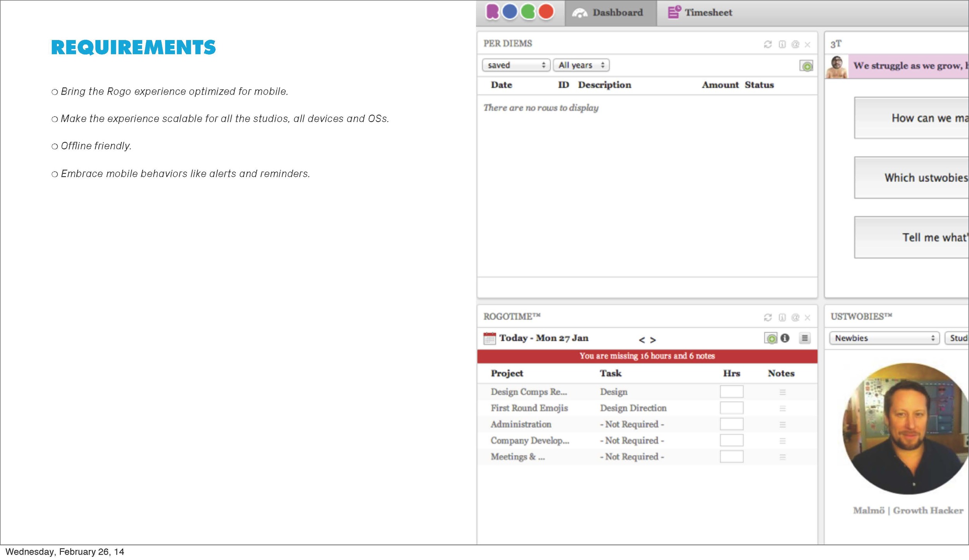Refresh the Rogotime panel
This screenshot has width=969, height=560.
(x=767, y=317)
